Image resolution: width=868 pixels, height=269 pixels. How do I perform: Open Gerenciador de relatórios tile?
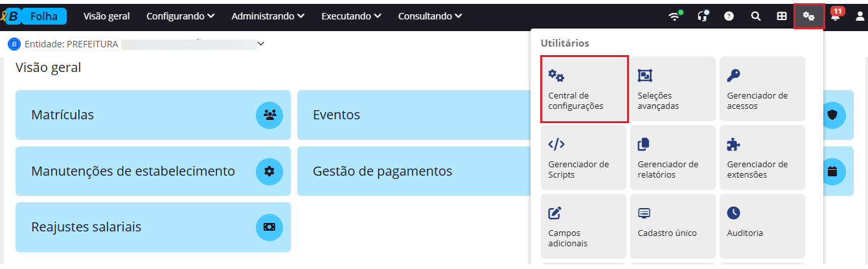coord(673,158)
